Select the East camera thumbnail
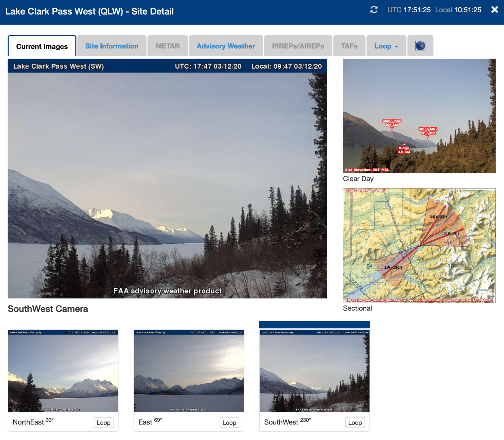504x440 pixels. click(189, 372)
